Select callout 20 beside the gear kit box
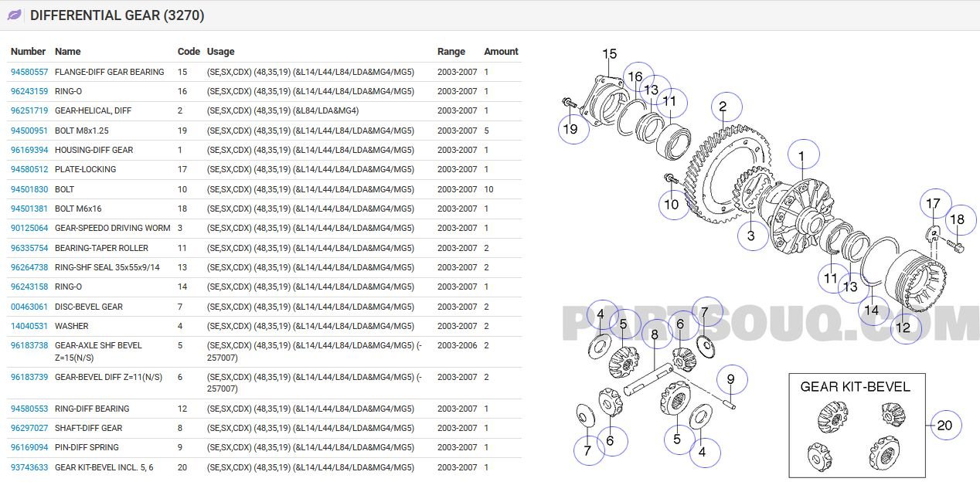 tap(944, 425)
